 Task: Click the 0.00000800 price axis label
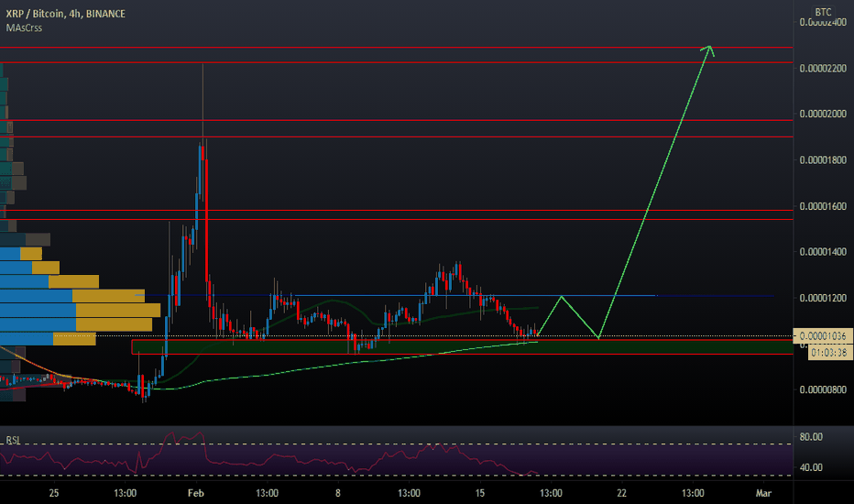coord(823,389)
